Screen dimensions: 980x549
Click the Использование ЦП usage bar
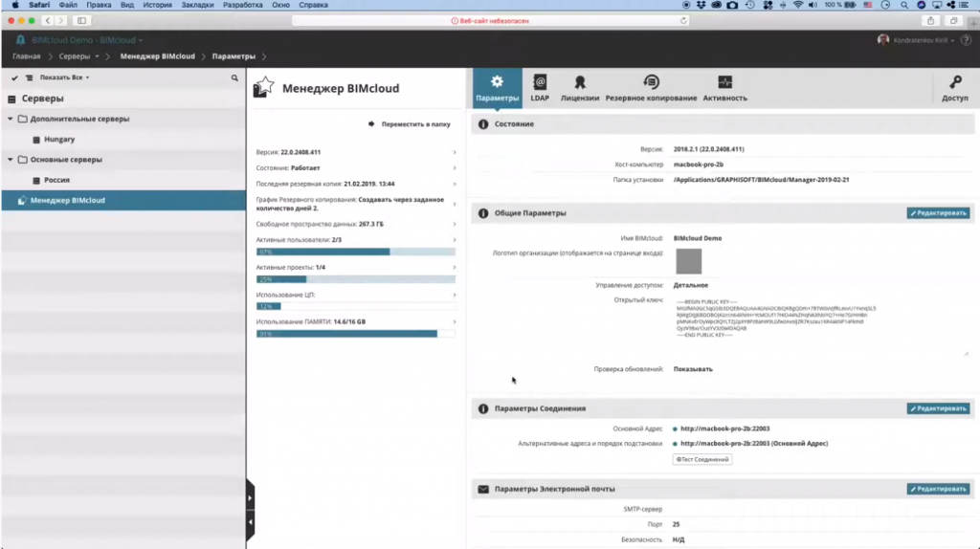[x=356, y=307]
